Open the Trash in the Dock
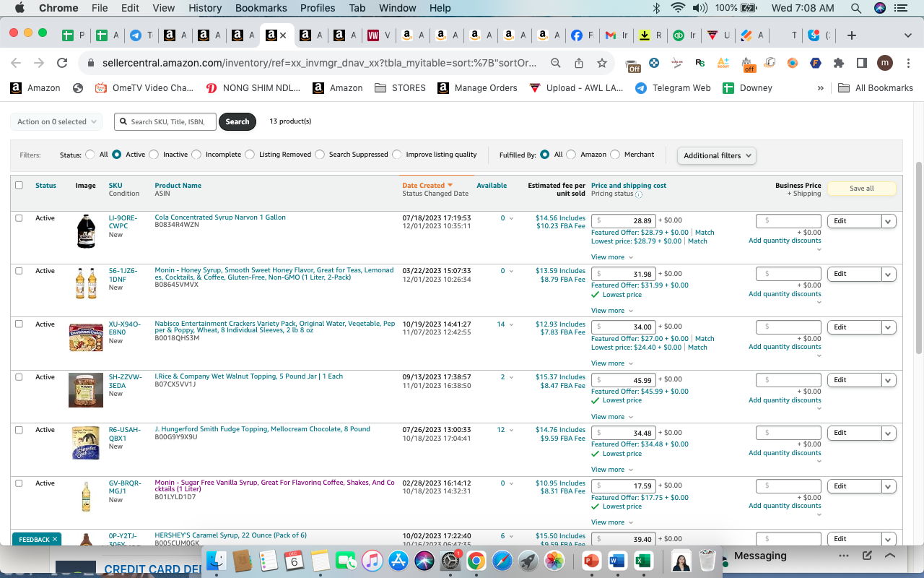This screenshot has width=924, height=578. 707,561
